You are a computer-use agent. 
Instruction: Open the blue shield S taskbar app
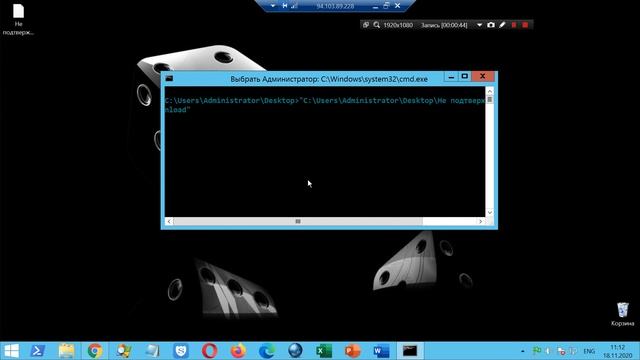tap(181, 351)
